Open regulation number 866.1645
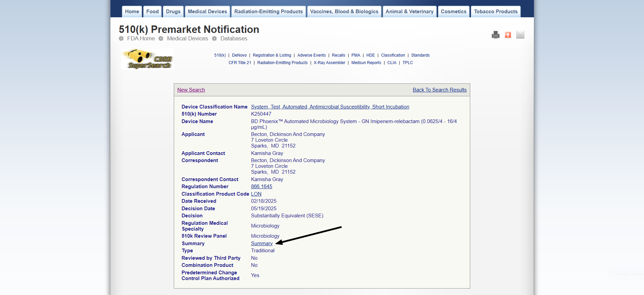 click(262, 186)
